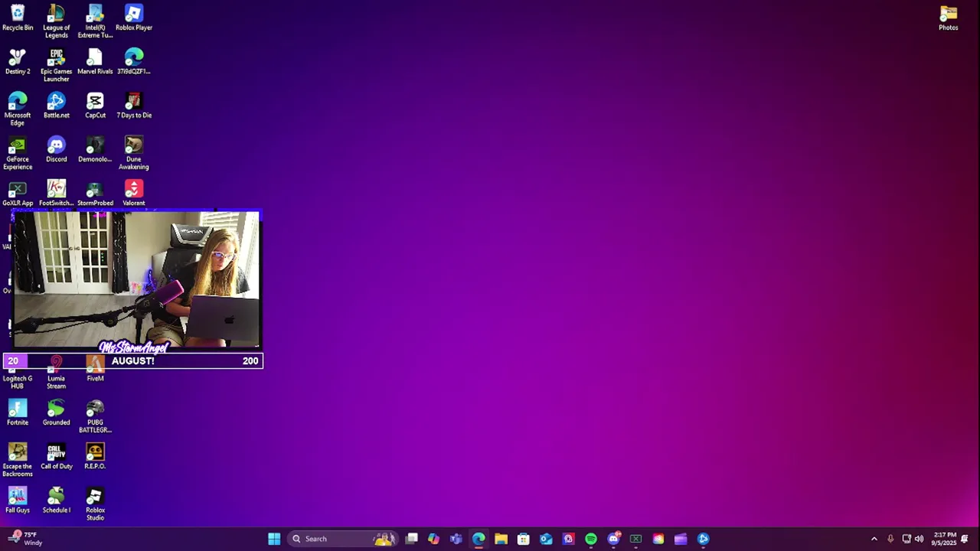Select the Recycle Bin desktop icon

pos(18,18)
